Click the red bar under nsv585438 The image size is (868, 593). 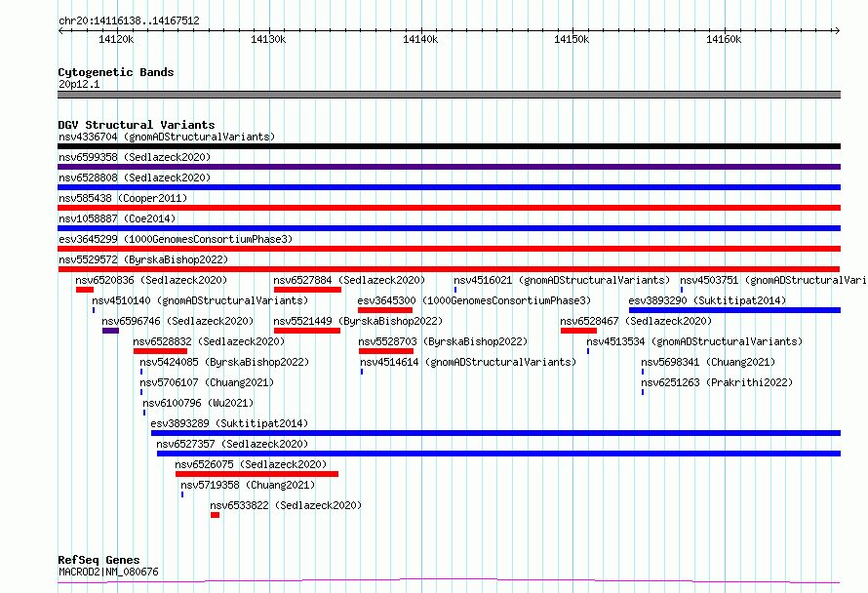click(449, 208)
